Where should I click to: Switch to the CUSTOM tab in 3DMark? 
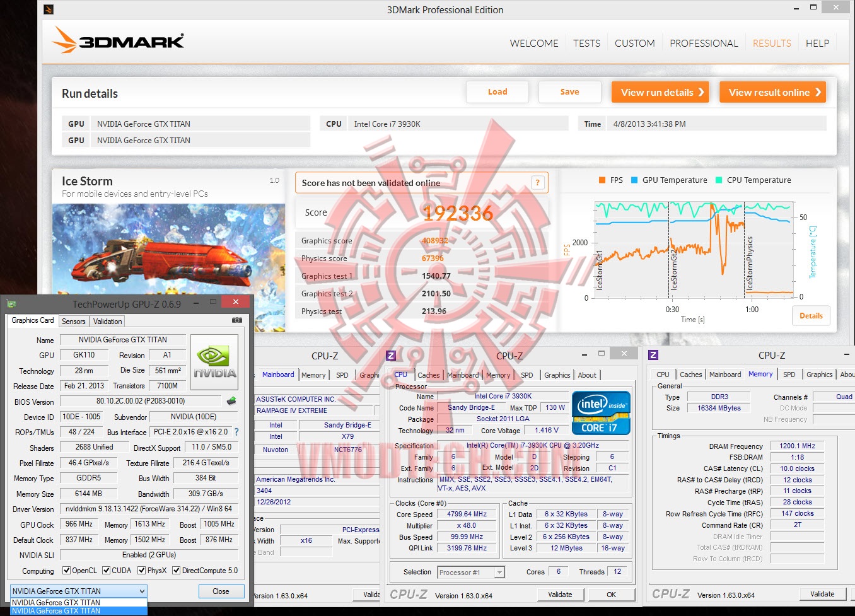click(634, 44)
